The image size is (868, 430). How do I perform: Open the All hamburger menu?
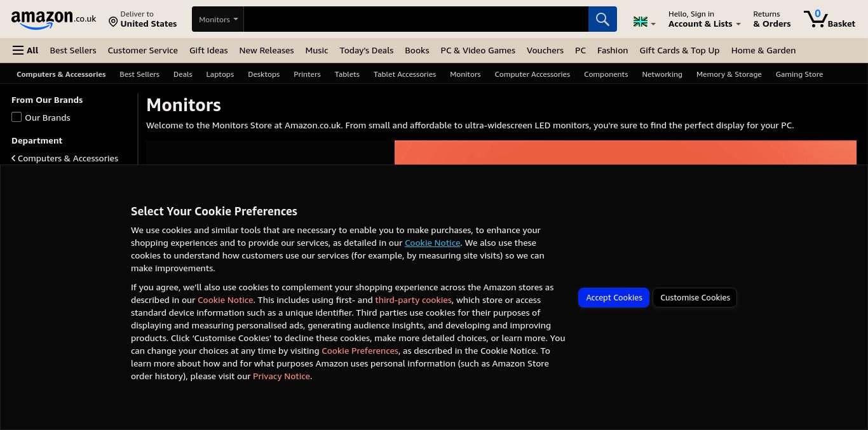click(x=25, y=50)
